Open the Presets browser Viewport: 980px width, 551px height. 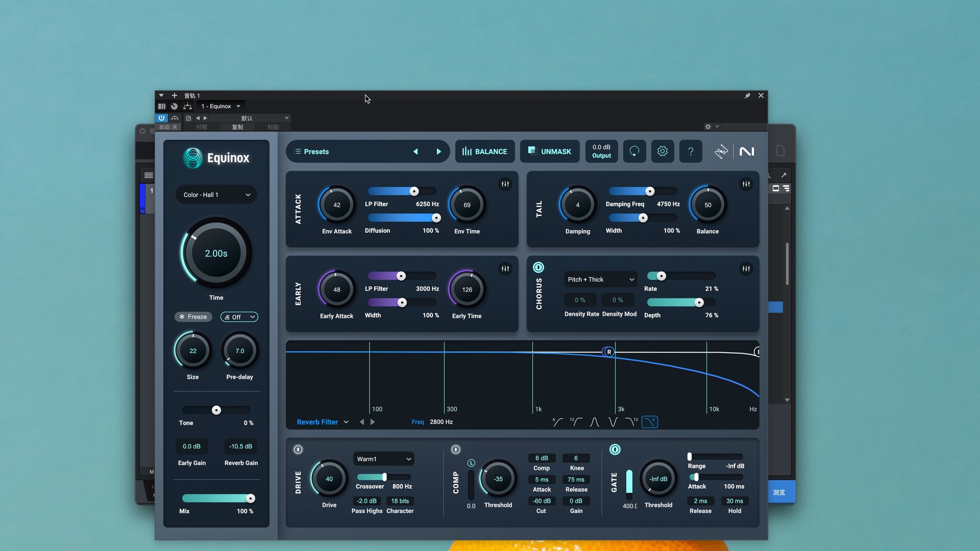312,152
